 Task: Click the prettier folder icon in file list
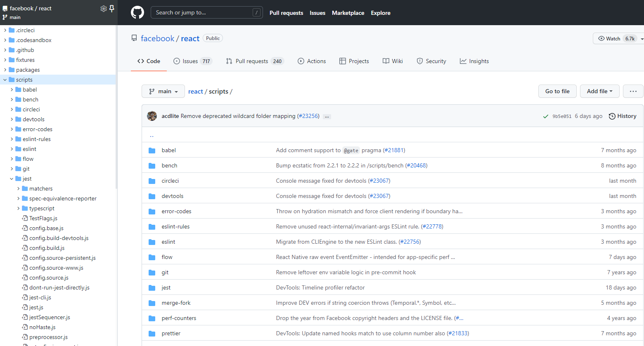[152, 334]
